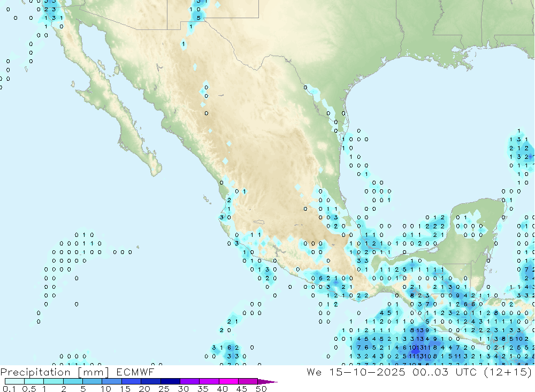Click the '25' legend scale value
Viewport: 535px width, 392px height.
click(164, 389)
